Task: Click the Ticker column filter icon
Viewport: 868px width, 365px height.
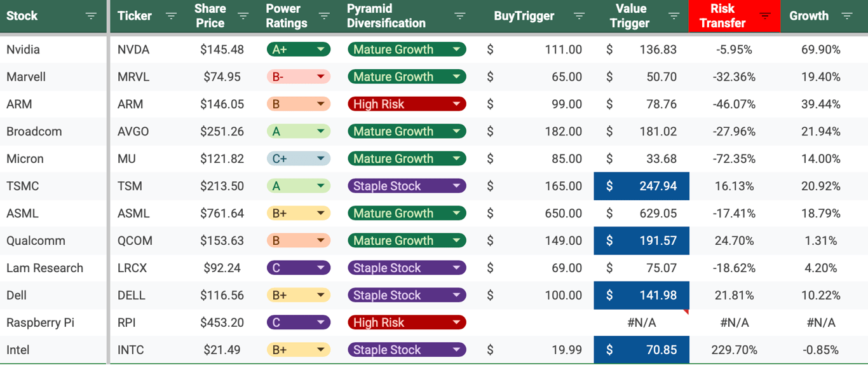Action: click(x=171, y=16)
